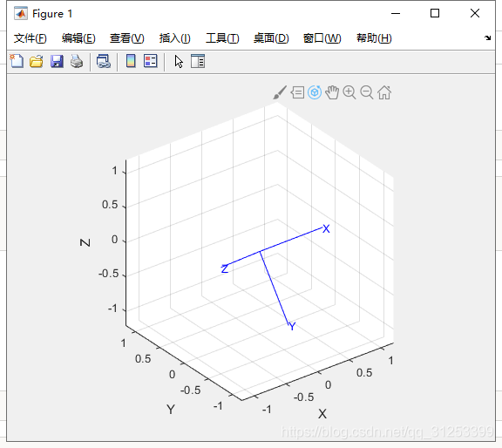Insert a legend via toolbar icon
The width and height of the screenshot is (502, 448).
(150, 61)
